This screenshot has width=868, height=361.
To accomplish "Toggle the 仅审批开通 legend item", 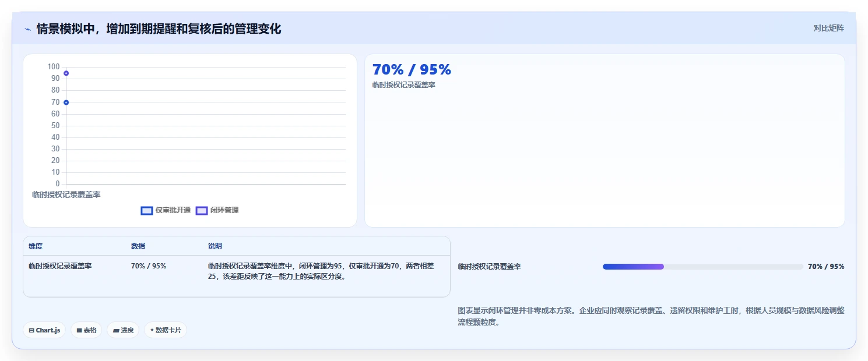I will [166, 210].
